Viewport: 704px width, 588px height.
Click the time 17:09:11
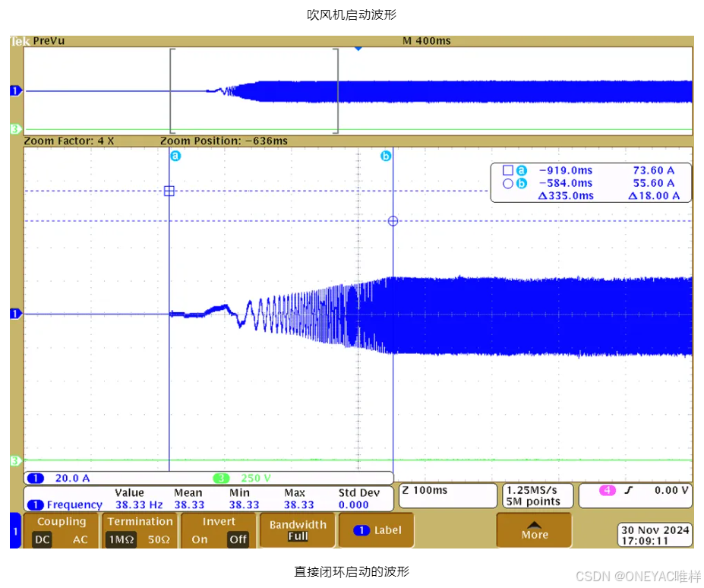pyautogui.click(x=645, y=542)
